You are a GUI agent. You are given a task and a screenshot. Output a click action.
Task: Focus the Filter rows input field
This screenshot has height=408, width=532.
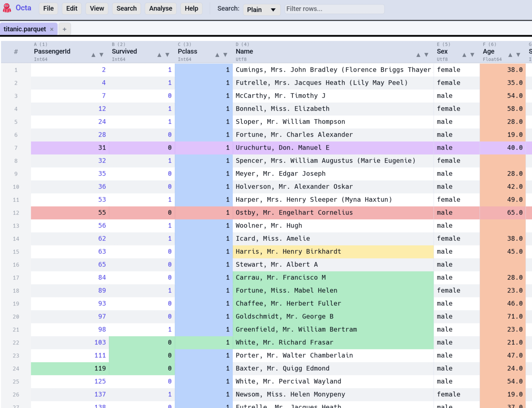point(334,9)
